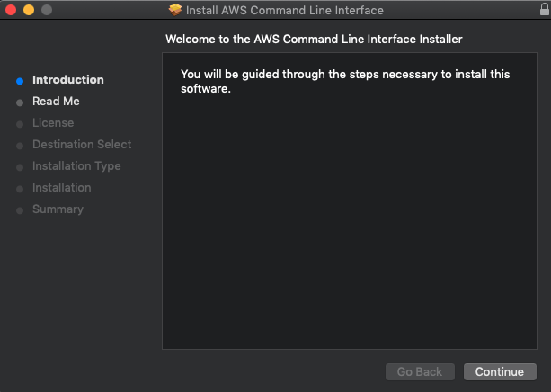Click the Continue button
Screen dimensions: 551x392
tap(500, 371)
